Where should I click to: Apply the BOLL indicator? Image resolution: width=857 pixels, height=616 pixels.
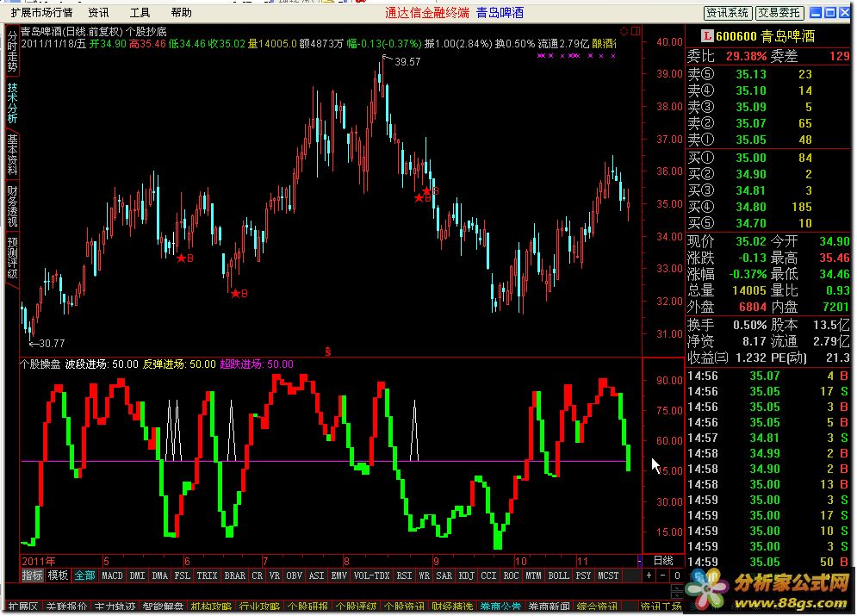click(559, 576)
